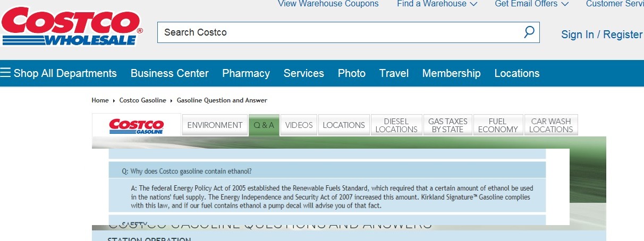Open View Warehouse Coupons link
Viewport: 644px width, 241px height.
(328, 4)
